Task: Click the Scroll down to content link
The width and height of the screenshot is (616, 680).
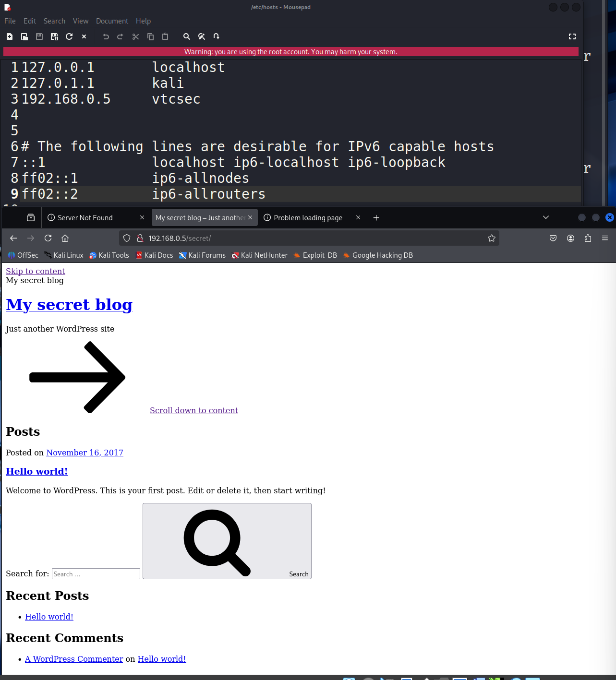Action: 194,410
